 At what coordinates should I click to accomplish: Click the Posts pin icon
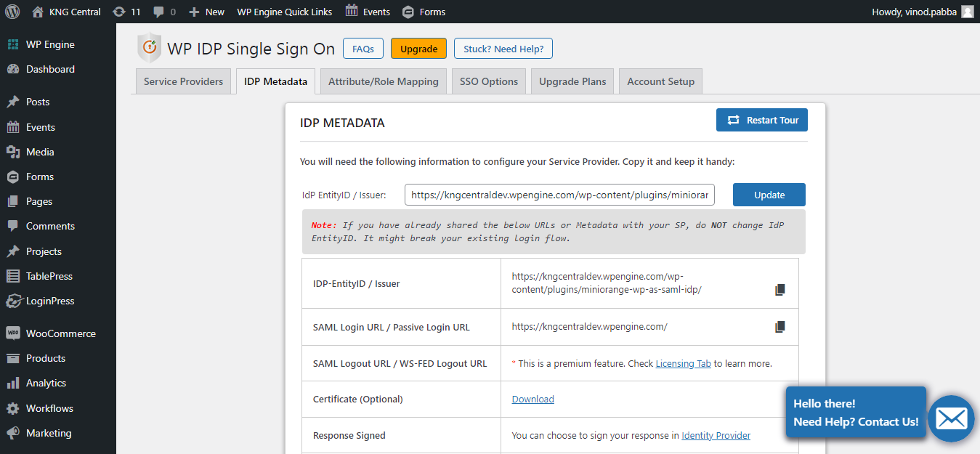(x=13, y=102)
